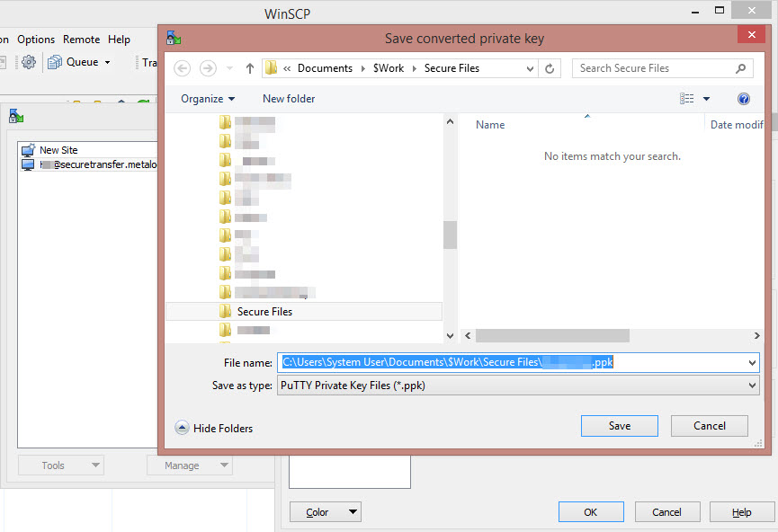Viewport: 778px width, 532px height.
Task: Sort by Date modified column
Action: click(737, 125)
